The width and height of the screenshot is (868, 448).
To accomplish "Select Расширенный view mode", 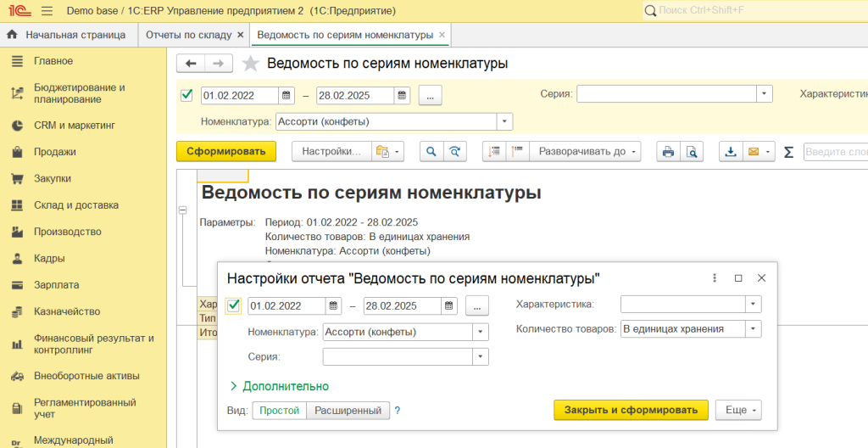I will (348, 411).
